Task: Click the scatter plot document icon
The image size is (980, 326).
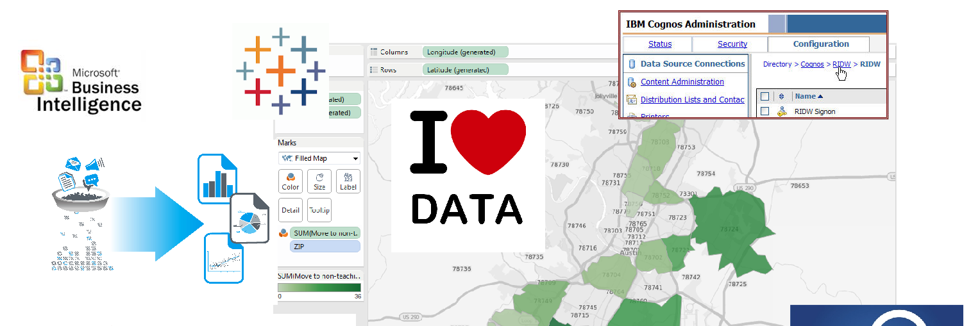Action: point(224,258)
